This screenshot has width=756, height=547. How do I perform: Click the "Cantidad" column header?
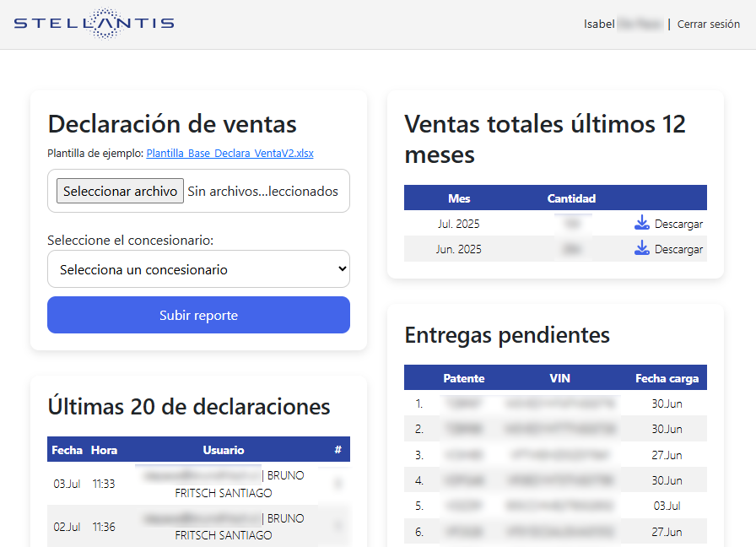pos(571,198)
